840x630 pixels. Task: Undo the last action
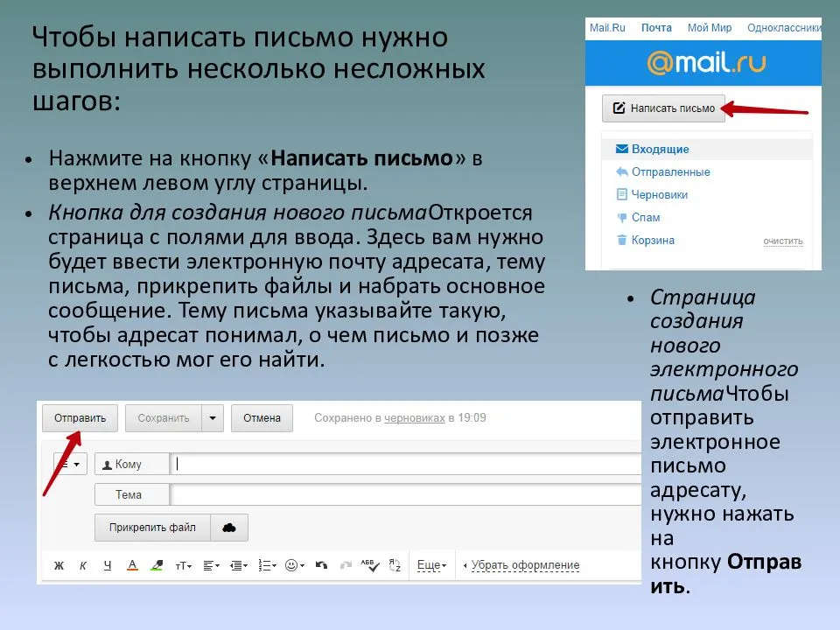321,565
